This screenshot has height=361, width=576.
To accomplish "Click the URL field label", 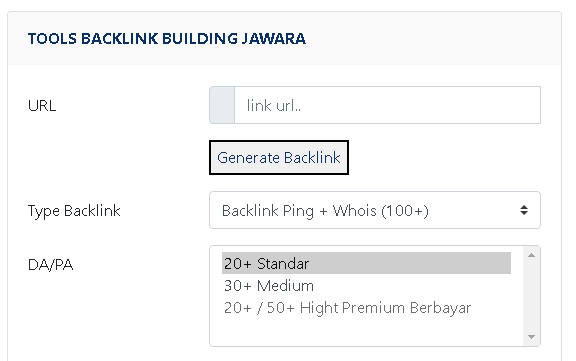I will 42,106.
